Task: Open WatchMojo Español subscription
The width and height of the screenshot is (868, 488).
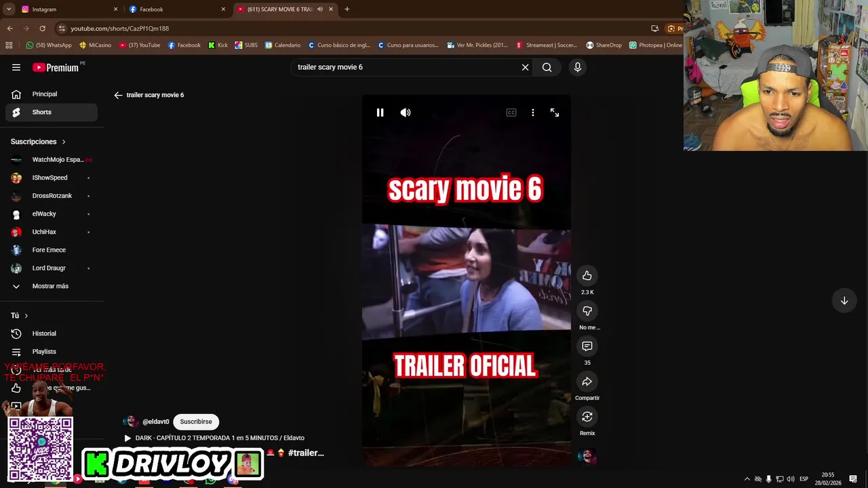Action: 52,160
